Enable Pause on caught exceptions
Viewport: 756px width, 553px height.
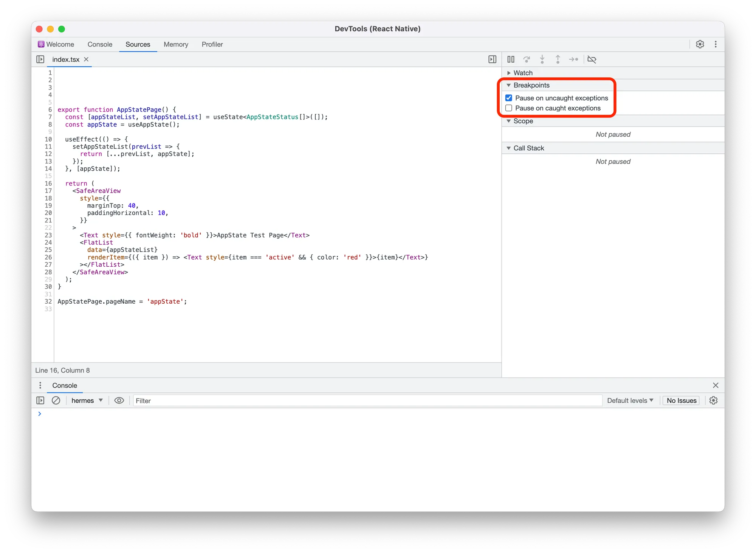pos(509,108)
